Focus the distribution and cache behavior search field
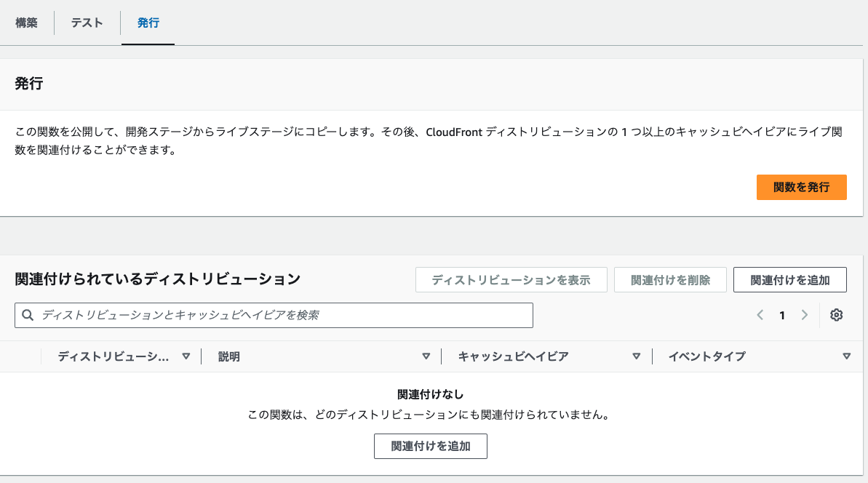 (x=274, y=316)
